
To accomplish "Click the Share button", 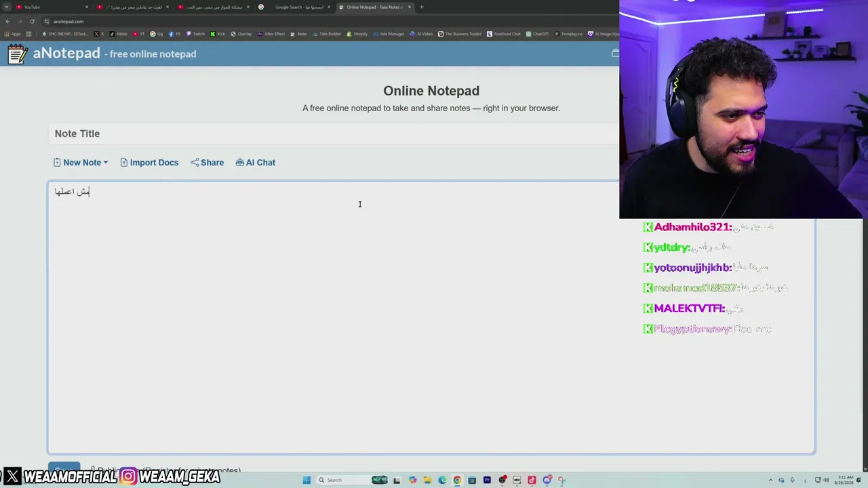I will pyautogui.click(x=207, y=163).
